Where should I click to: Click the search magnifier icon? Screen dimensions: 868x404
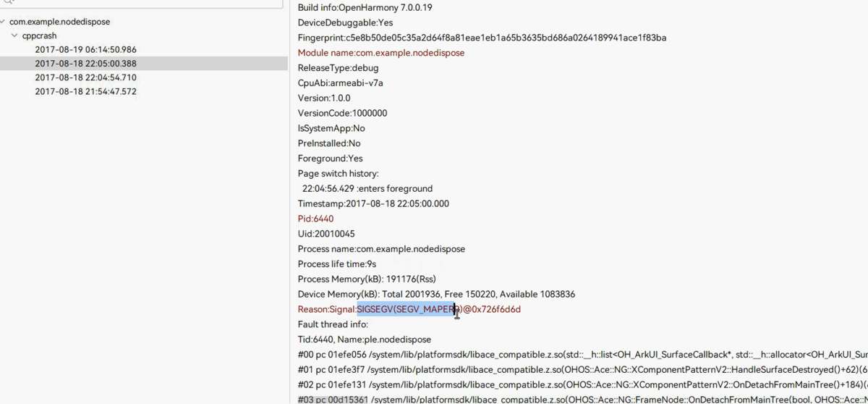[x=9, y=2]
